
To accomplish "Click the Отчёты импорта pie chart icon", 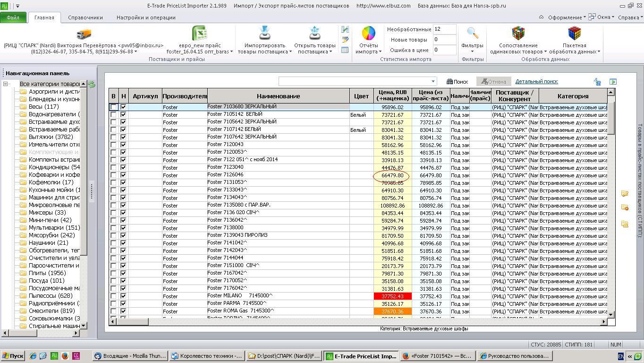I will [x=368, y=34].
